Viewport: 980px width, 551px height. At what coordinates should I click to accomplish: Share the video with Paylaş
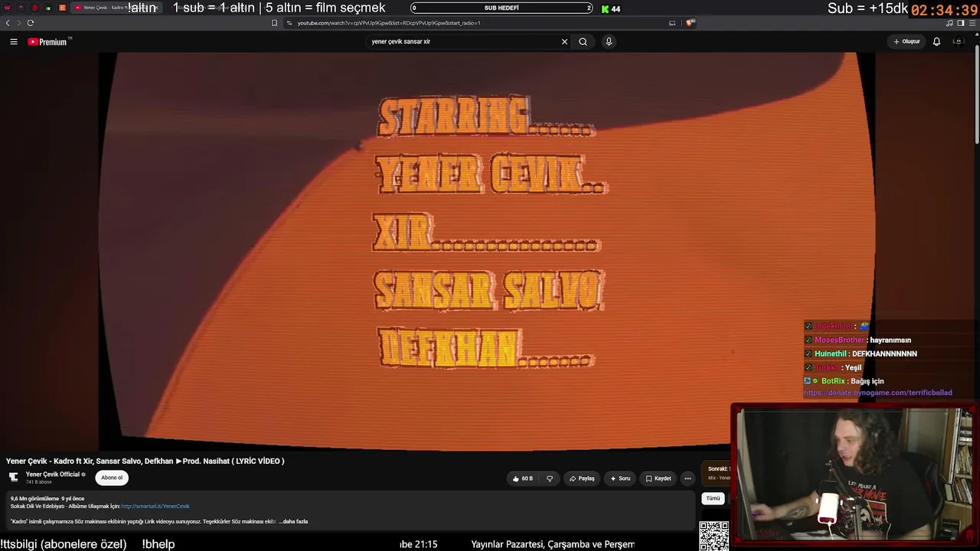pyautogui.click(x=582, y=478)
